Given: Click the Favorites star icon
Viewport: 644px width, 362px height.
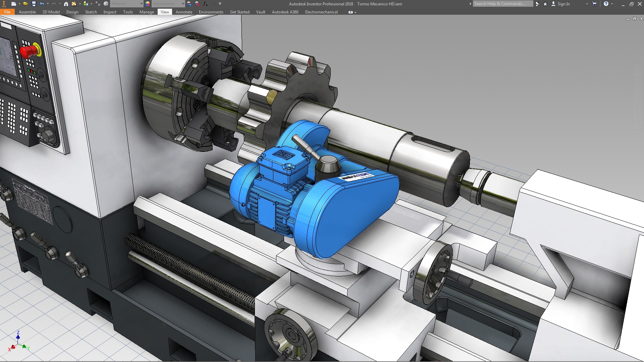Looking at the screenshot, I should coord(545,4).
